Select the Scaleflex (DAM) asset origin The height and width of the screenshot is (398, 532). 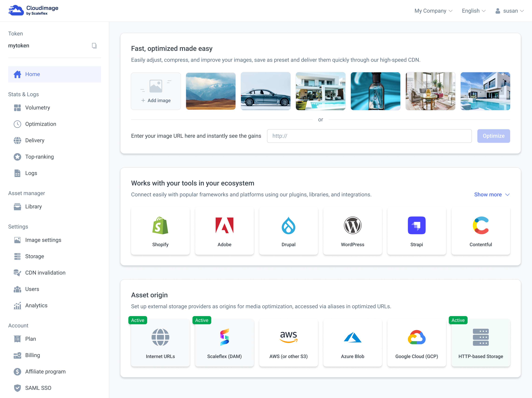[x=224, y=343]
